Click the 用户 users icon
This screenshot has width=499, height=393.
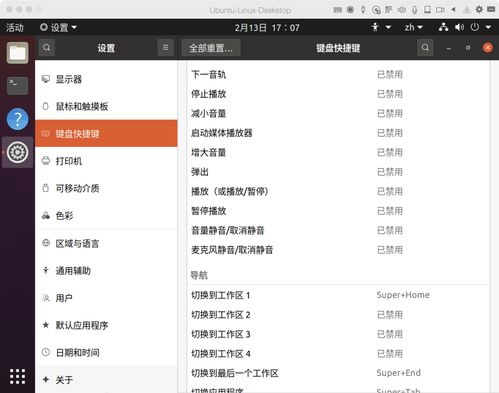point(46,298)
